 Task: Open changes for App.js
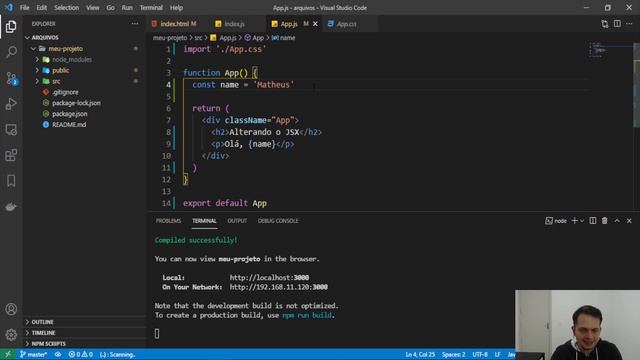point(604,24)
